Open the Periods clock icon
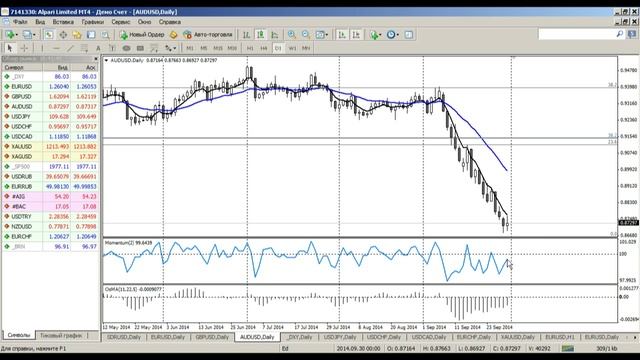 pos(391,35)
